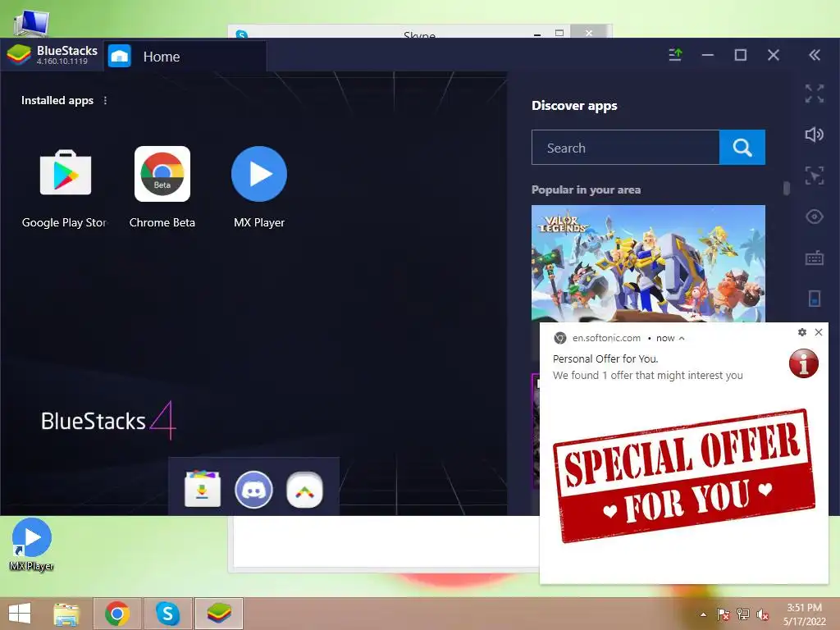Screen dimensions: 840x630
Task: Click the Discover apps search field
Action: 625,148
